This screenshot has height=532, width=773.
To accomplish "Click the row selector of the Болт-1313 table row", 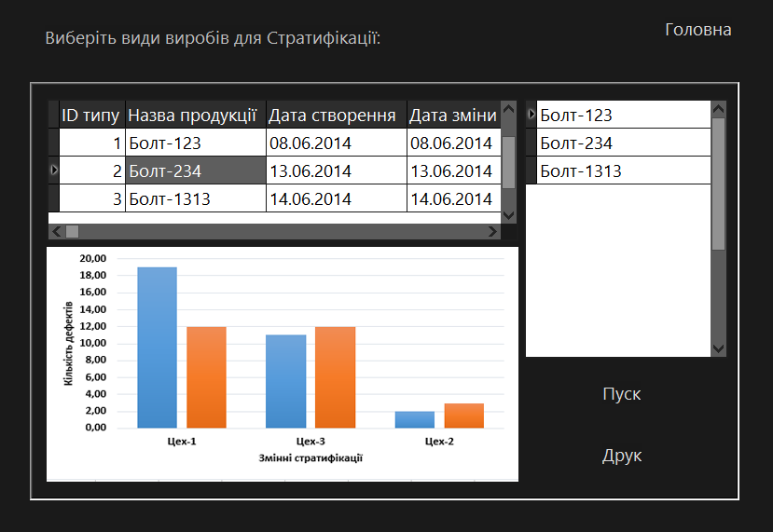I will pos(54,198).
